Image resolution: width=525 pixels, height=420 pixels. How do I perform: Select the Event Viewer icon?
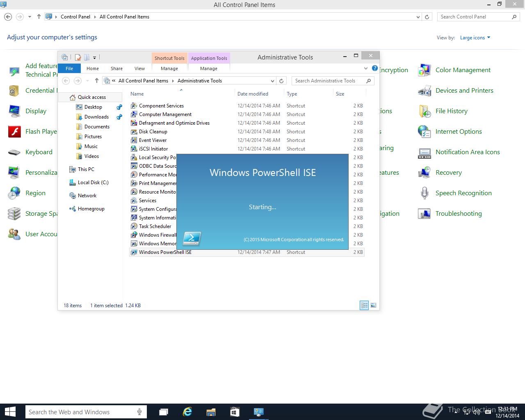tap(134, 140)
